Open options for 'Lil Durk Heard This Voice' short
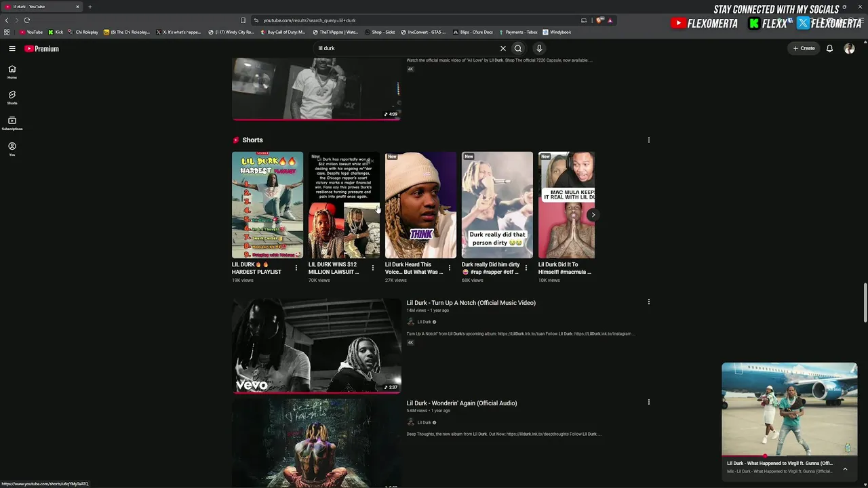Screen dimensions: 868x488 click(450, 268)
